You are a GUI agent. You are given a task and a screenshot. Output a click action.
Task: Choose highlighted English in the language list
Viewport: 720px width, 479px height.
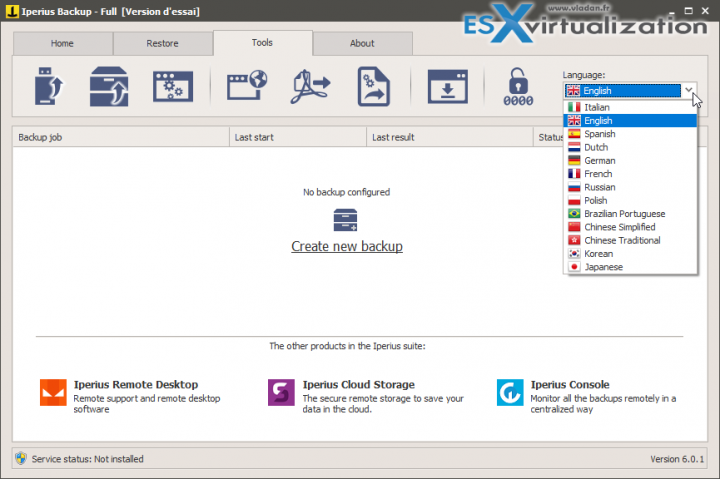click(x=630, y=120)
